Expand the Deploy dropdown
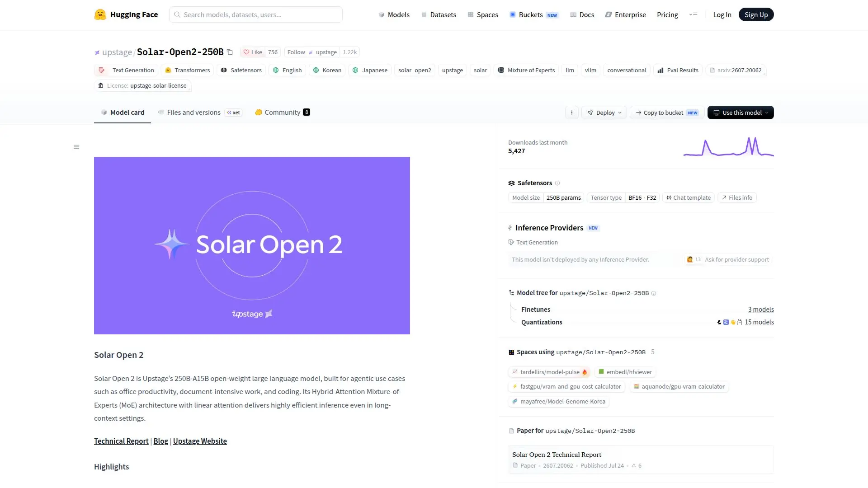868x488 pixels. 604,113
